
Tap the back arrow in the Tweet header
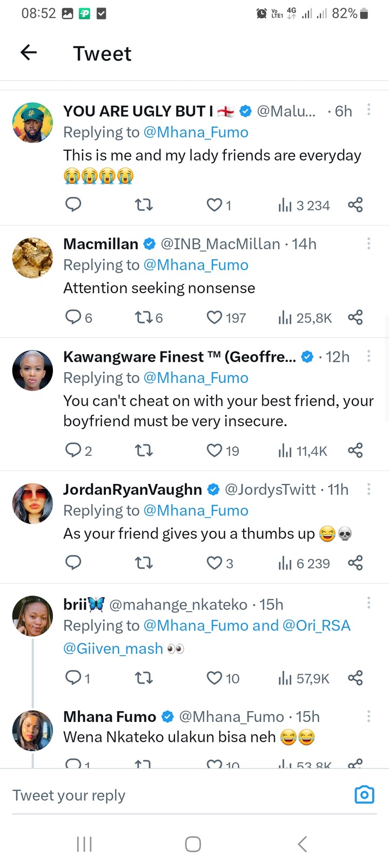pyautogui.click(x=29, y=52)
